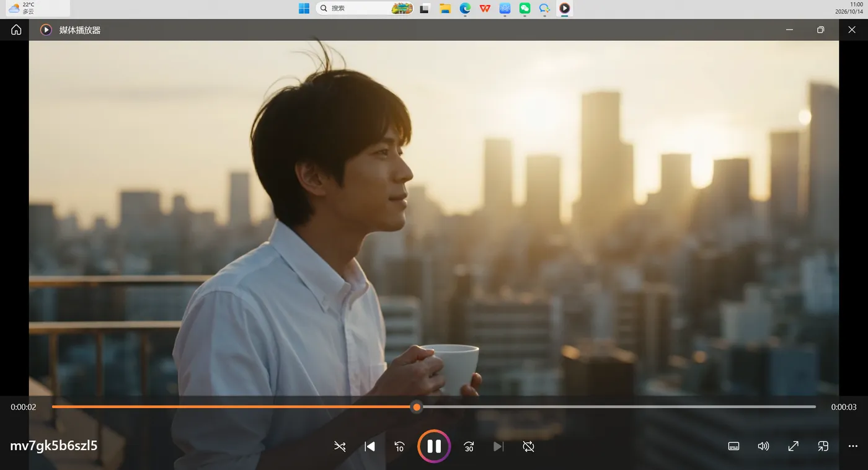Open the three-dot more options menu
The image size is (868, 470).
[852, 446]
